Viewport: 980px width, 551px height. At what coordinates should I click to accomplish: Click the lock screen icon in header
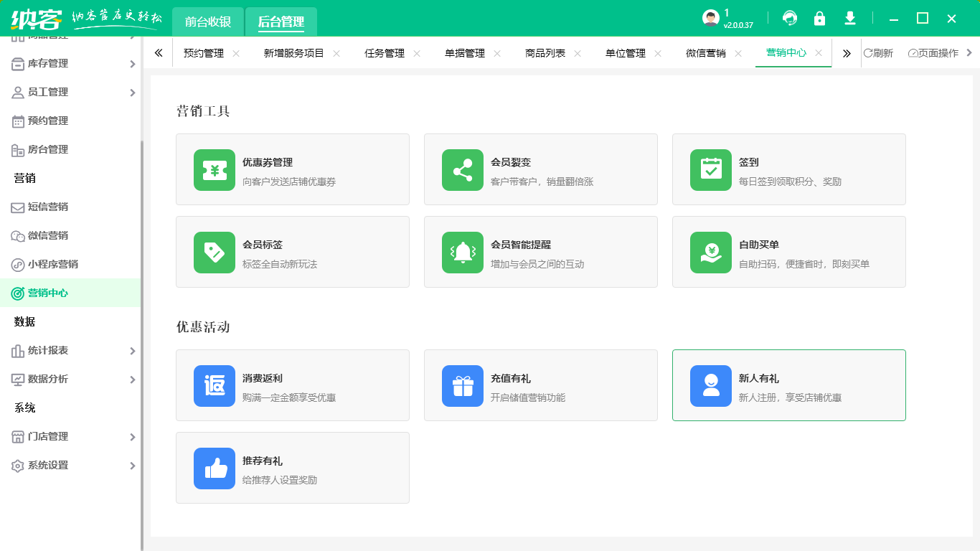819,19
